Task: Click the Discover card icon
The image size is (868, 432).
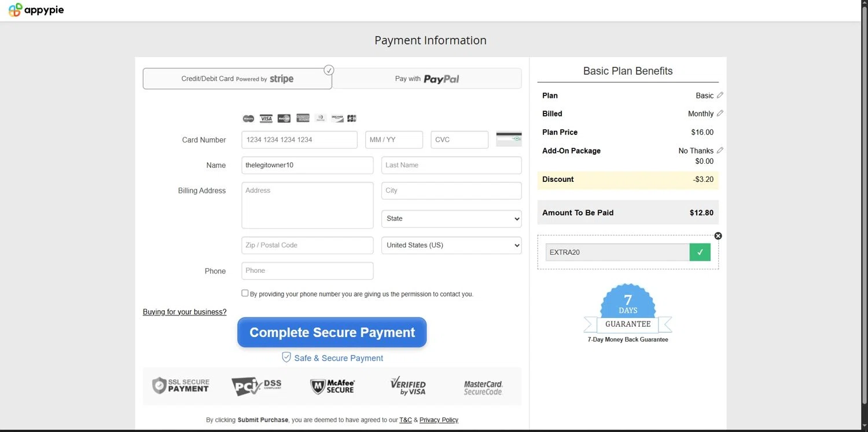Action: click(337, 118)
